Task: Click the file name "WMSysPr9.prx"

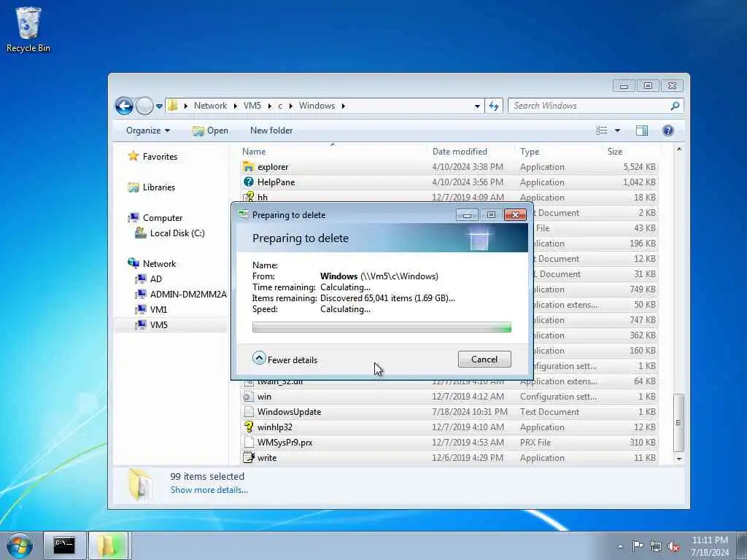Action: (285, 443)
